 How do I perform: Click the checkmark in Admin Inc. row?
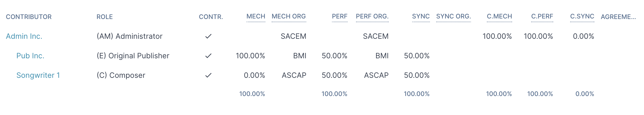click(x=208, y=36)
